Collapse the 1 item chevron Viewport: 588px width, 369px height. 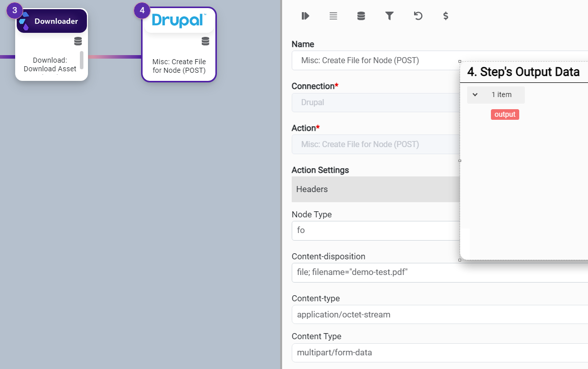point(475,95)
